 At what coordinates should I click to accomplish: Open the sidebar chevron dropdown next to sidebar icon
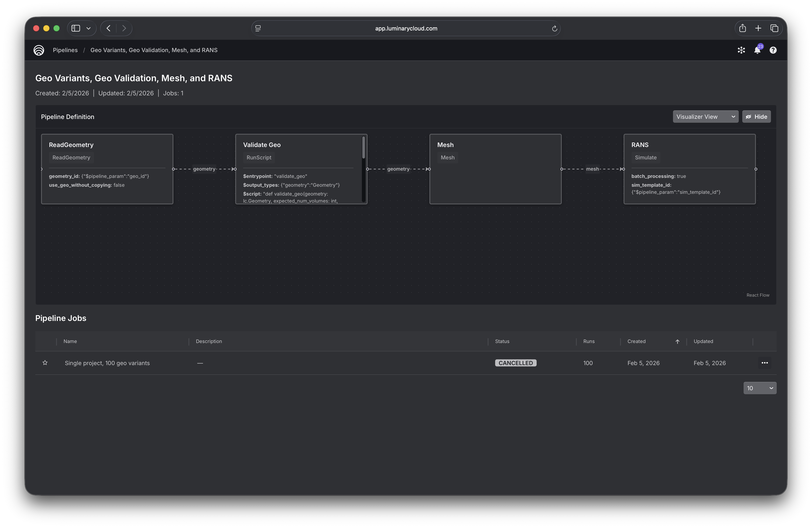88,28
